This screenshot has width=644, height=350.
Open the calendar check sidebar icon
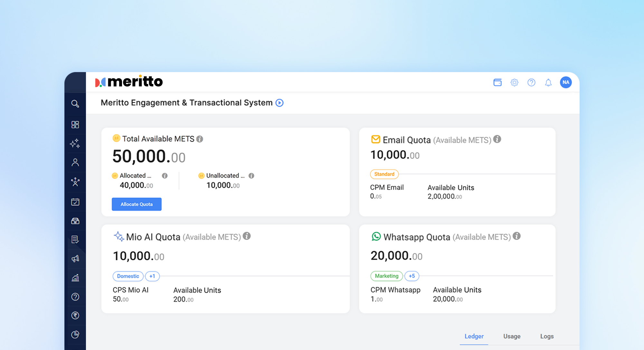tap(75, 202)
